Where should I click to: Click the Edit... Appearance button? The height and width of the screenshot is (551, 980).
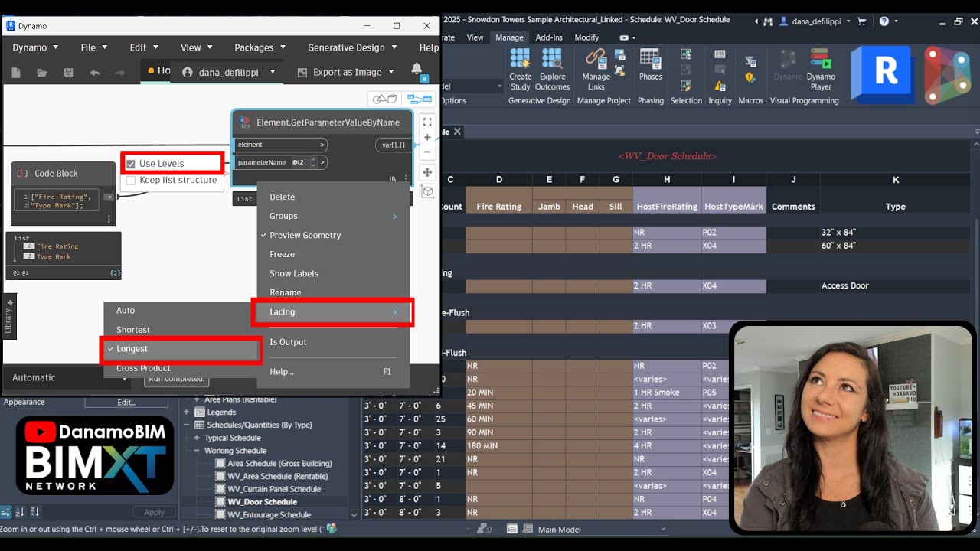tap(126, 402)
